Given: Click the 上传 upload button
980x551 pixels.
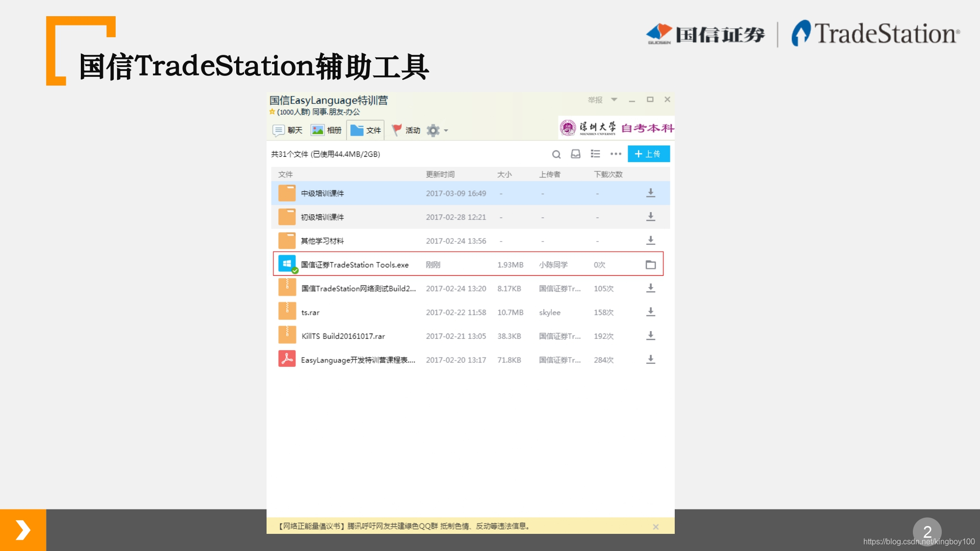Looking at the screenshot, I should [648, 154].
